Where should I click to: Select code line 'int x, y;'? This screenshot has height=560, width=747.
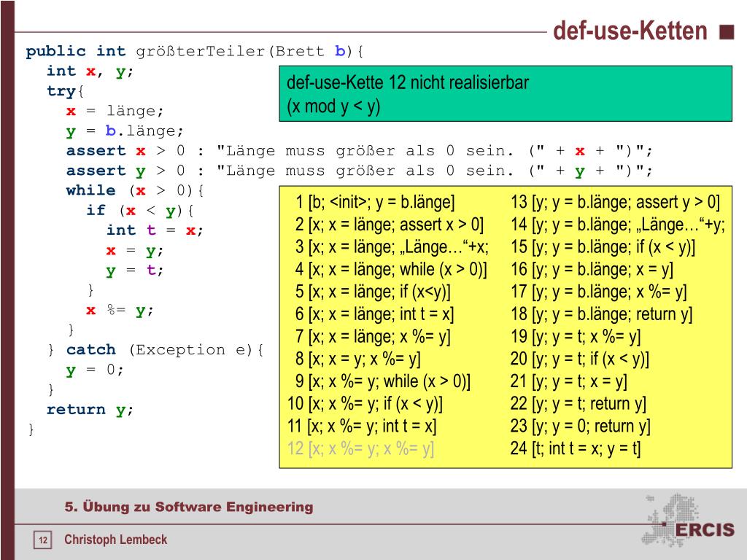(x=90, y=71)
